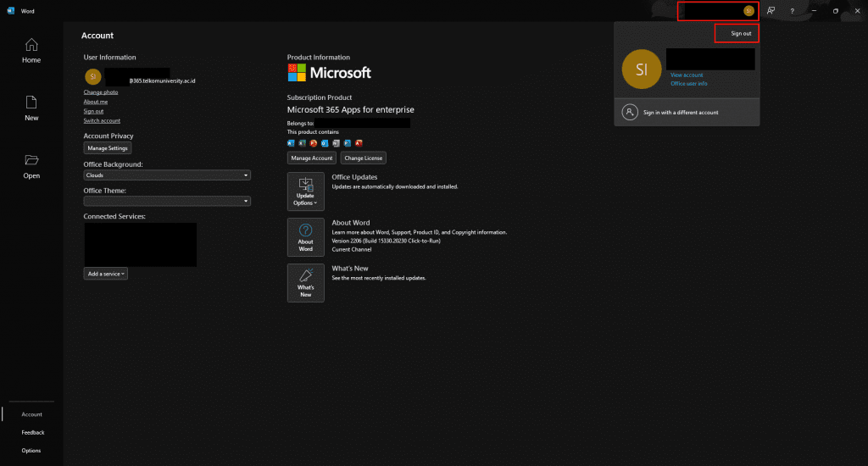Click the About Word question mark button
This screenshot has height=466, width=868.
(x=305, y=236)
